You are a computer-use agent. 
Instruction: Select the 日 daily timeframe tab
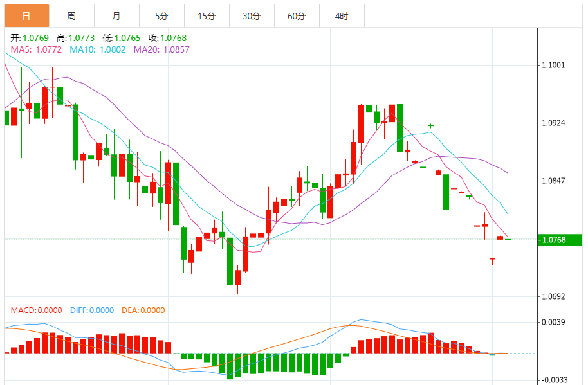(26, 16)
